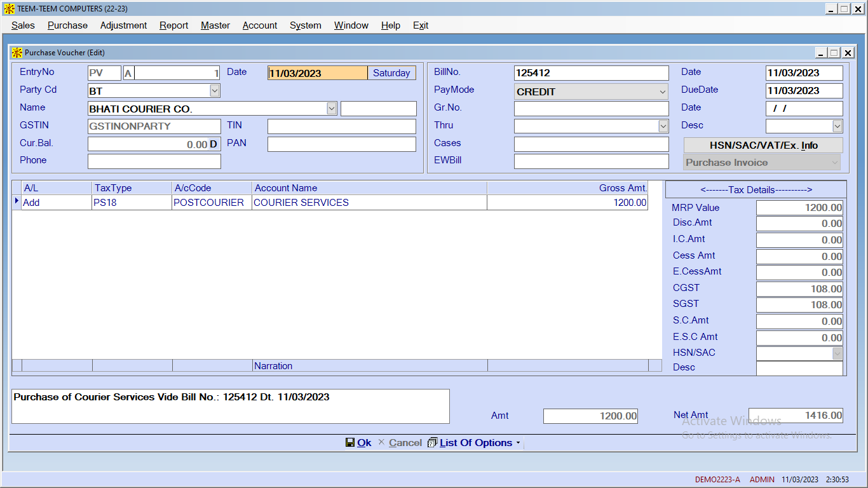The height and width of the screenshot is (488, 868).
Task: Click the COURIER SERVICES account name cell
Action: 370,203
